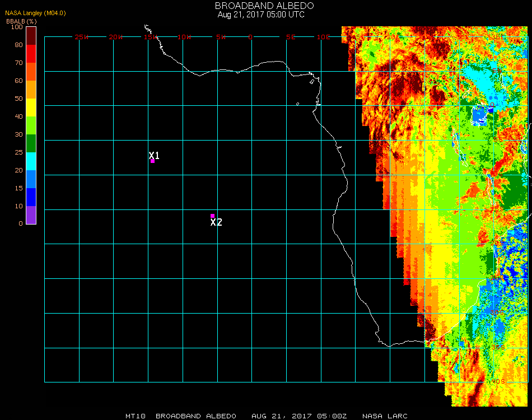Click the 0 longitude label on grid
The height and width of the screenshot is (420, 532).
[x=250, y=37]
